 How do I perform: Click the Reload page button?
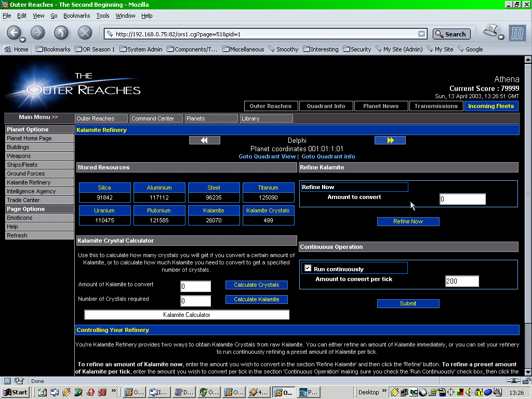[61, 33]
